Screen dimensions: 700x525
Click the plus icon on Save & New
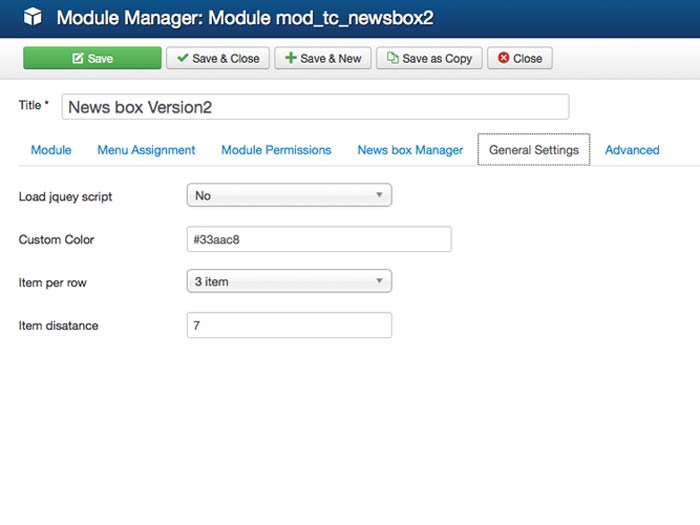290,58
